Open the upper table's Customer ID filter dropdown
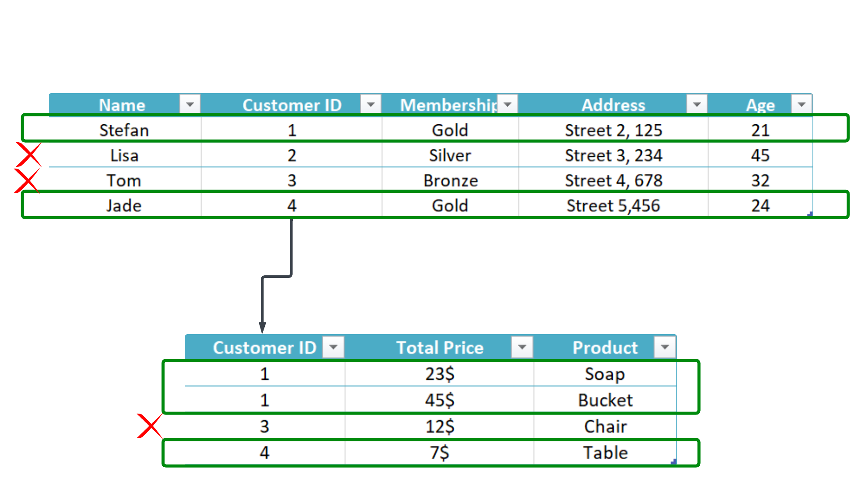The image size is (868, 494). pos(371,105)
